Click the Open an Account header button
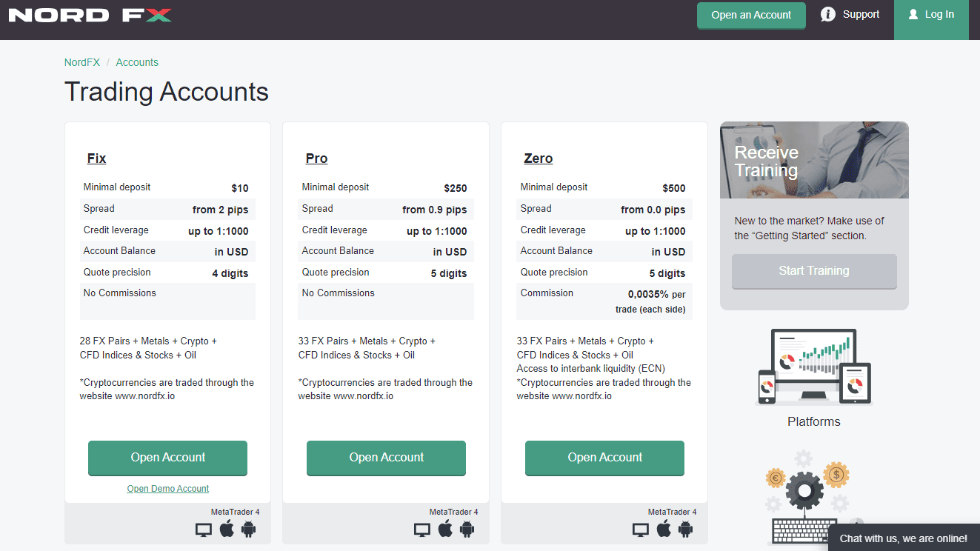The height and width of the screenshot is (551, 980). pos(751,15)
